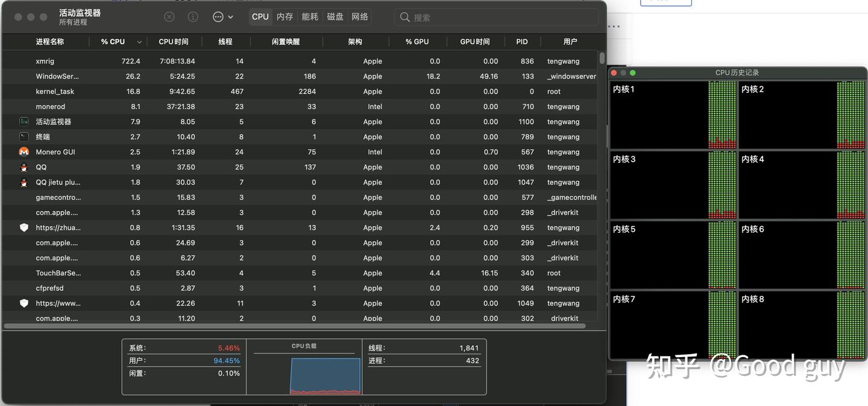This screenshot has width=868, height=406.
Task: Sort by 进程名称 column header
Action: (x=50, y=42)
